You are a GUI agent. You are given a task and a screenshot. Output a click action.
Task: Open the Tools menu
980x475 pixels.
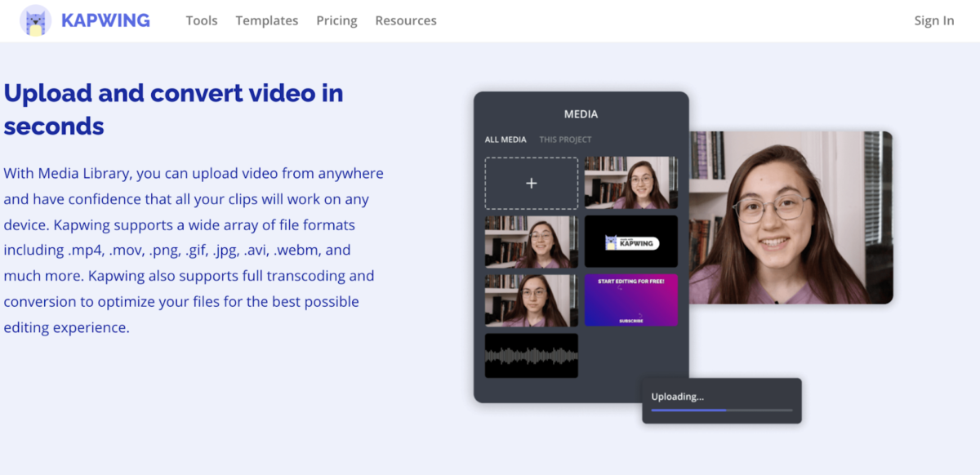click(x=202, y=20)
